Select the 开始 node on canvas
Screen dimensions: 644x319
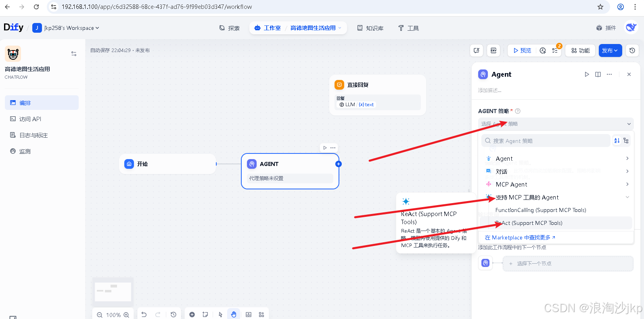click(x=167, y=164)
